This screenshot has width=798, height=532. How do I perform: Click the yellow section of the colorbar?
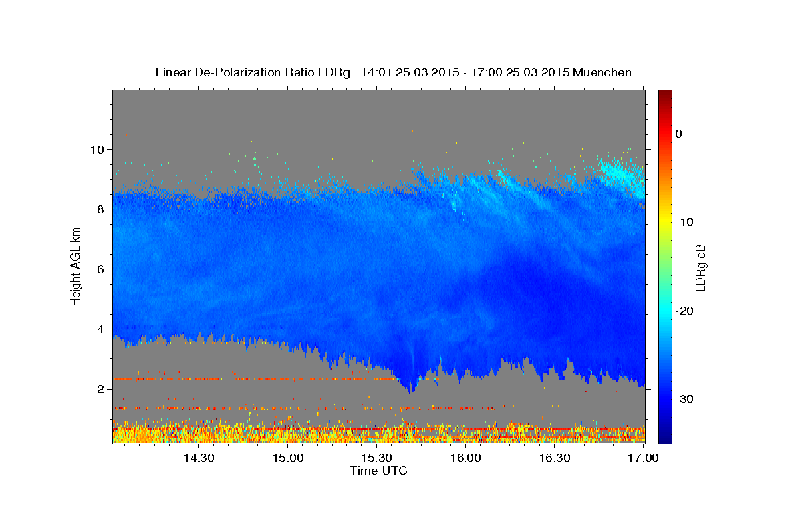click(665, 219)
